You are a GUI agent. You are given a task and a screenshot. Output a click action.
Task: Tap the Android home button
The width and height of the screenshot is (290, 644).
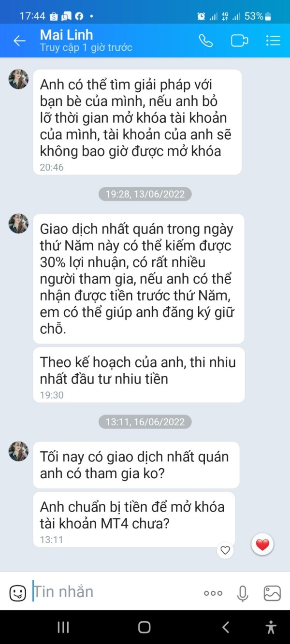point(144,627)
